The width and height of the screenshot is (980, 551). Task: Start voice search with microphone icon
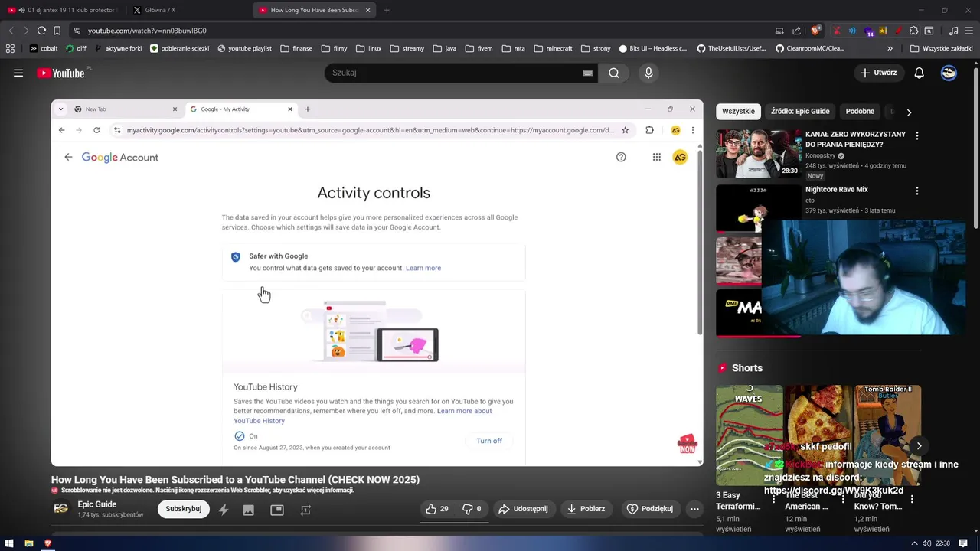[648, 73]
